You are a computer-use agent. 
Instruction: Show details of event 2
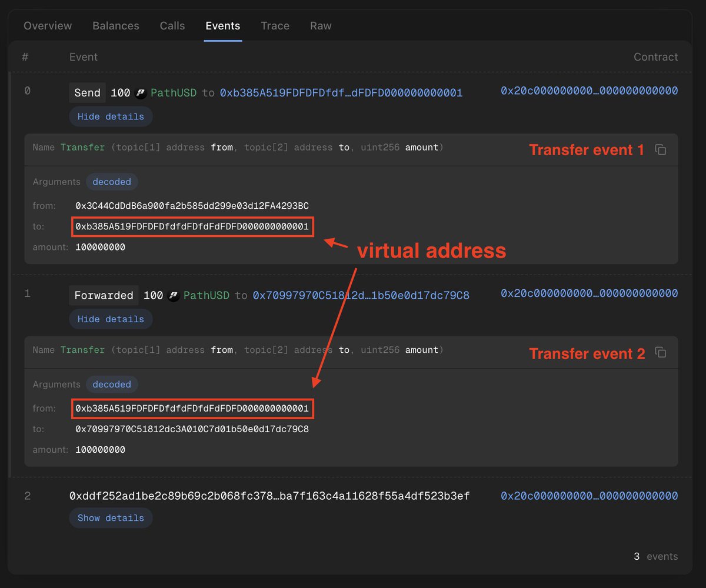[111, 518]
